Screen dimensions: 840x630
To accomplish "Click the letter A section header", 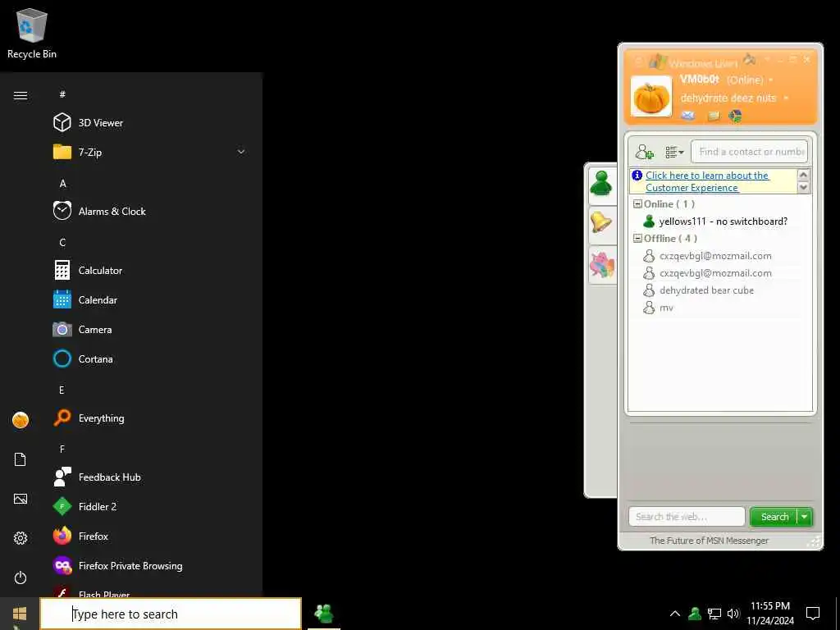I will click(x=62, y=183).
